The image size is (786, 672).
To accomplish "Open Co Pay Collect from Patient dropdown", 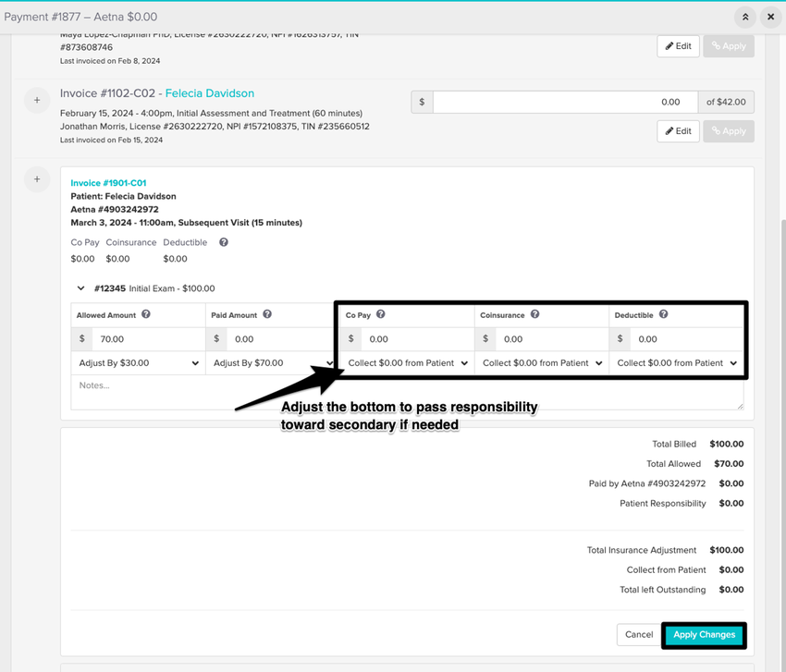I will 408,363.
